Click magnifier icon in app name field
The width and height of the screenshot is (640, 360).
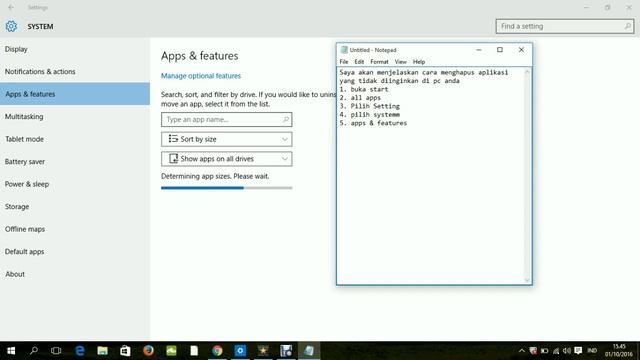coord(285,120)
